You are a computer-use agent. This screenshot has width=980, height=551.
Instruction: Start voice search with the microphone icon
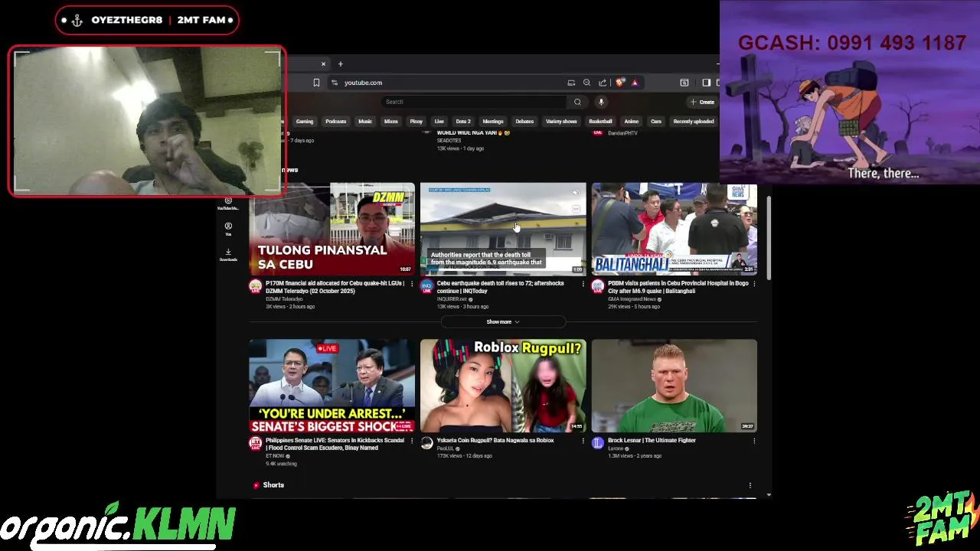[x=601, y=102]
